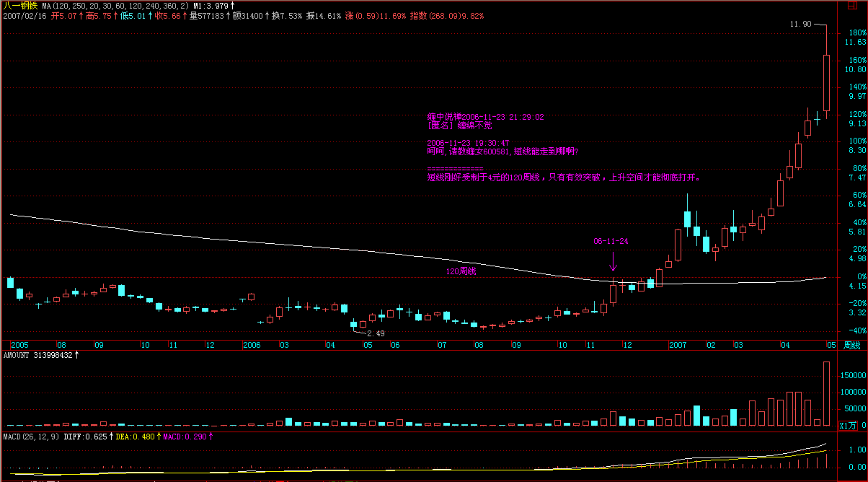Click the 2007 year marker on time axis
This screenshot has height=482, width=868.
678,346
